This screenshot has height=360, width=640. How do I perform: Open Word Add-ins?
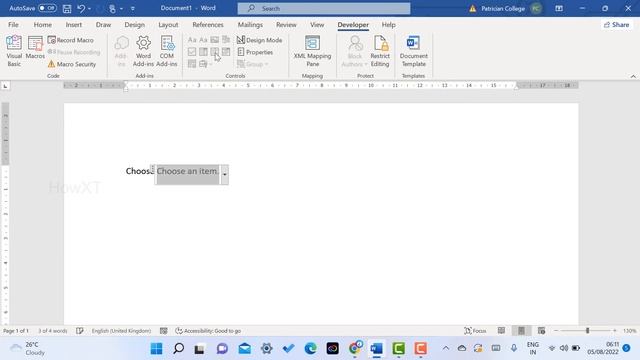pyautogui.click(x=143, y=51)
